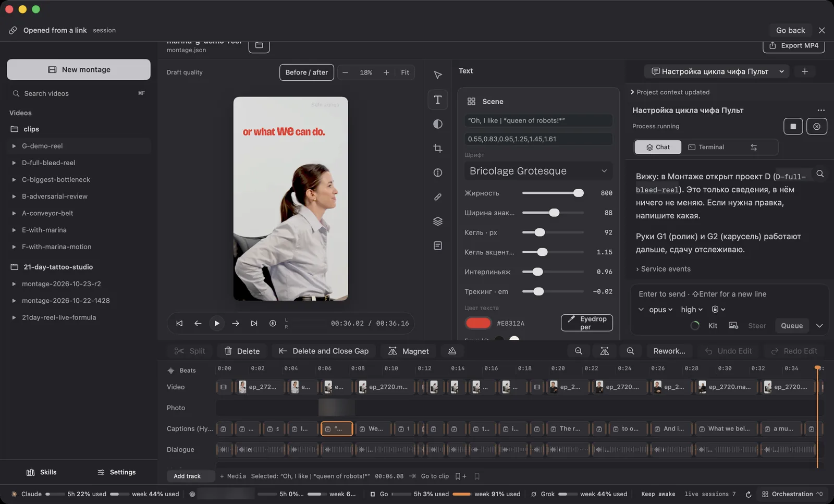Activate the Text tool icon
Screen dimensions: 834x504
click(x=438, y=100)
